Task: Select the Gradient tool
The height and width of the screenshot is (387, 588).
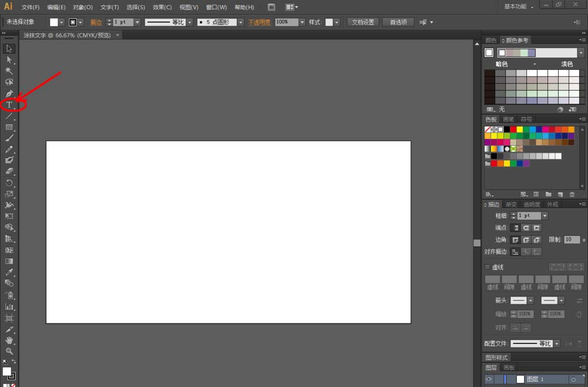Action: coord(9,261)
